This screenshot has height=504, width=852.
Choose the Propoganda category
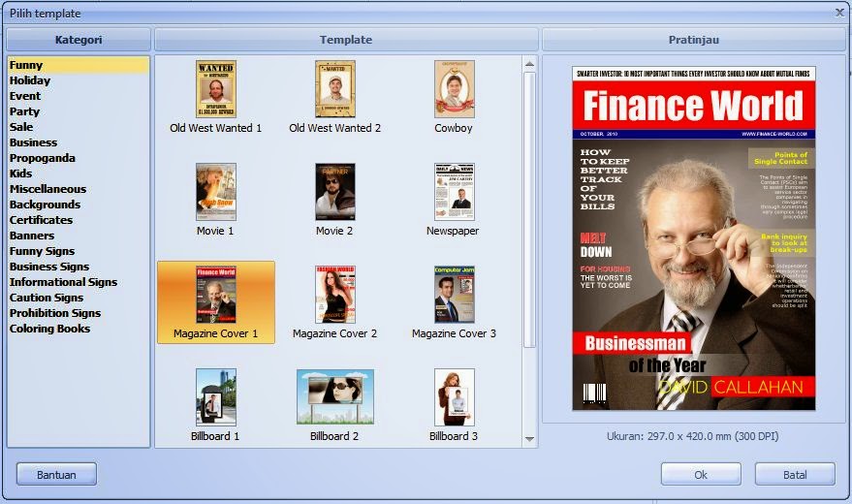click(79, 158)
